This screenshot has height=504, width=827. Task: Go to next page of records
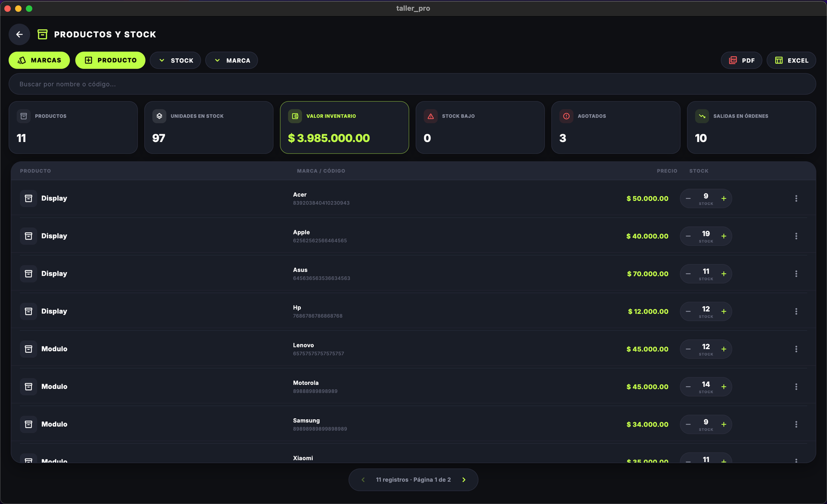(464, 480)
